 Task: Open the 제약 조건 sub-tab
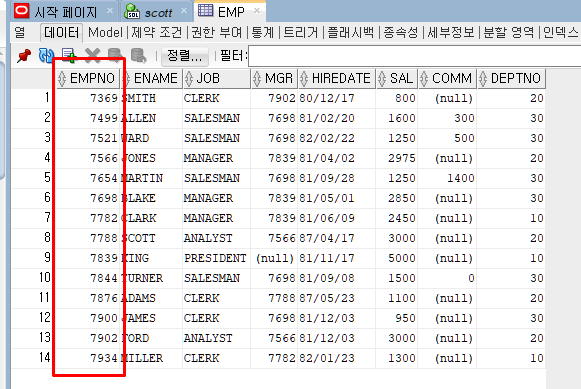click(157, 33)
